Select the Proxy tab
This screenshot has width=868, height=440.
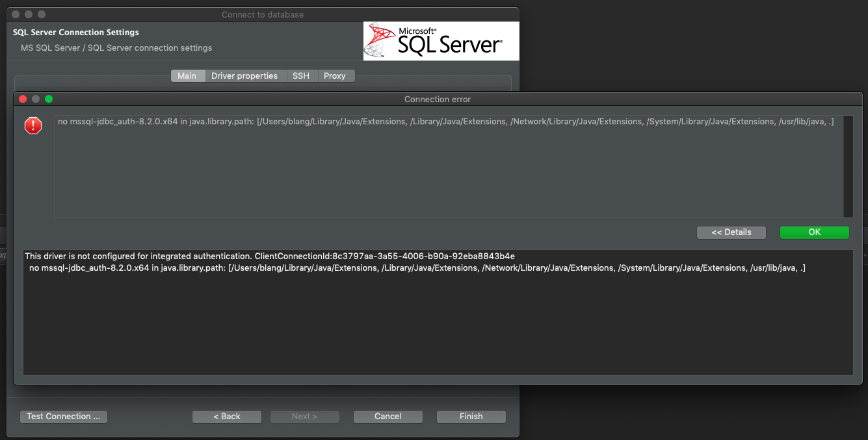(x=335, y=76)
